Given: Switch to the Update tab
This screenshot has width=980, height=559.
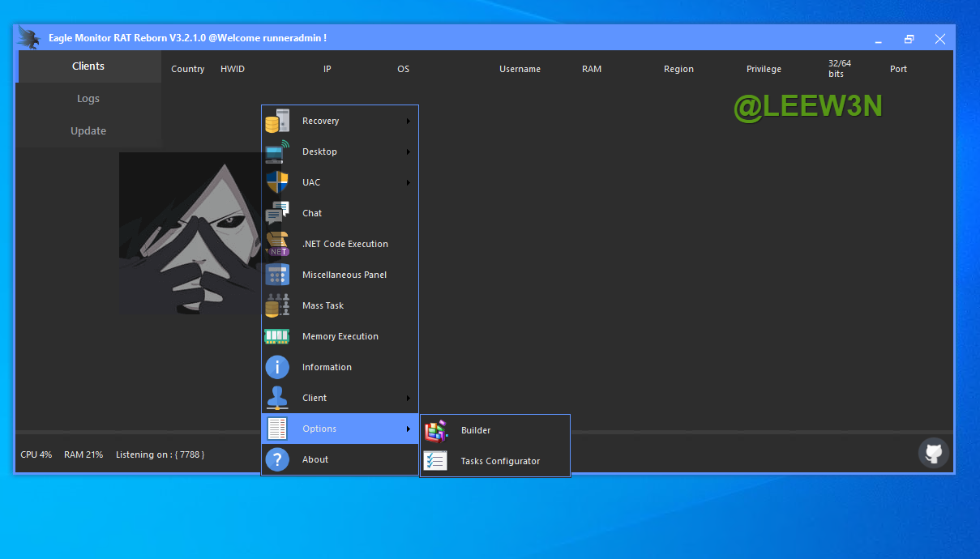Looking at the screenshot, I should (x=88, y=131).
